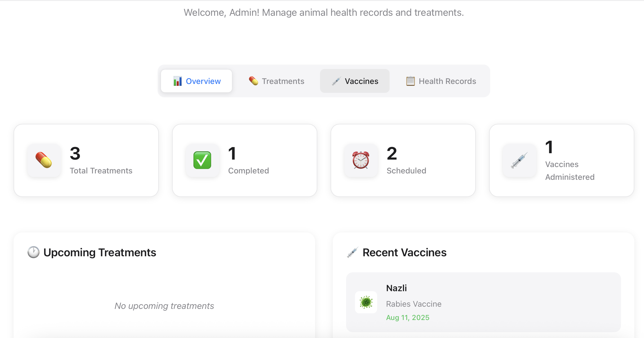
Task: Click the Nazli name label
Action: (x=396, y=288)
